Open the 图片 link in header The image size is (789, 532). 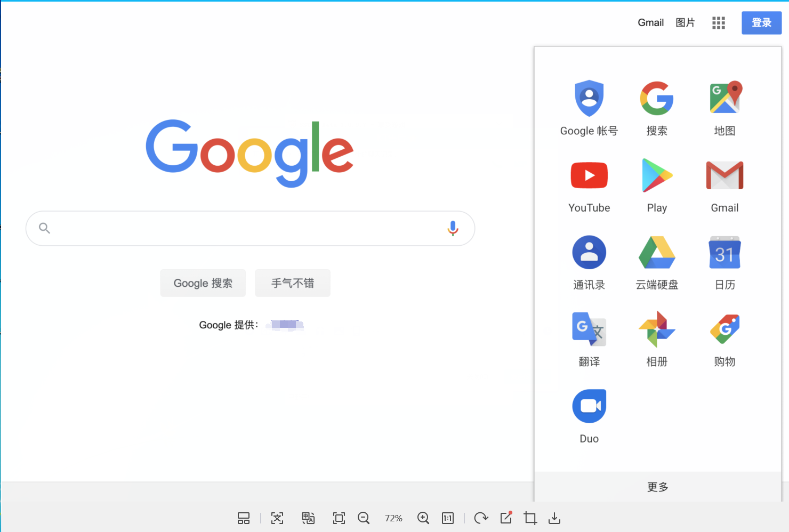(685, 22)
